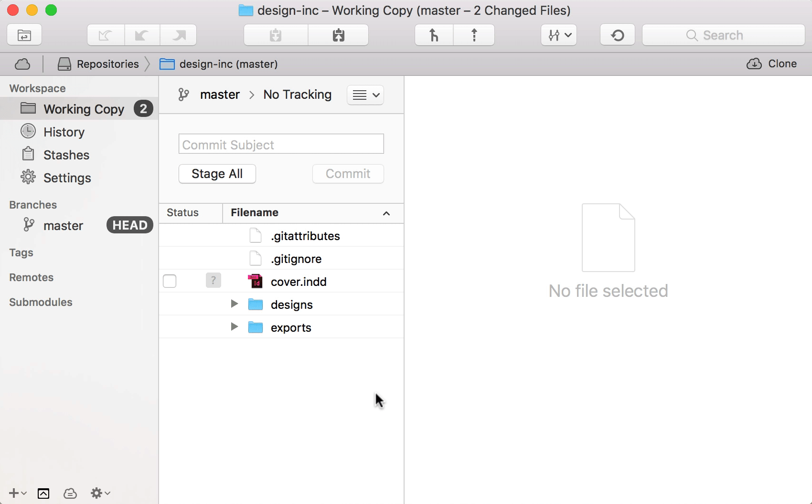Click master in the branch header

pos(220,94)
